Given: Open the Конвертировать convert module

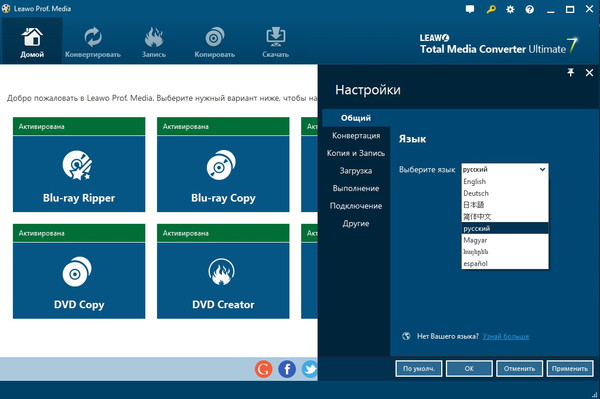Looking at the screenshot, I should [x=93, y=41].
